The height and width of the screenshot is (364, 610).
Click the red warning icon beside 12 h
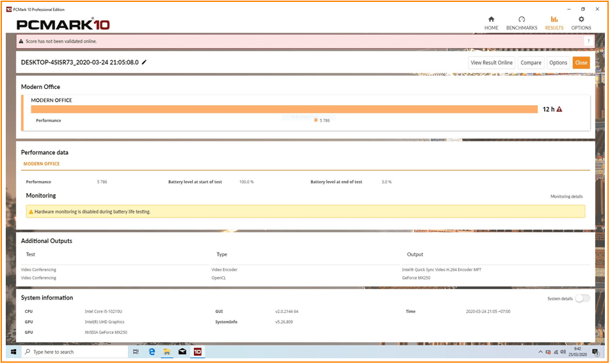pos(559,109)
